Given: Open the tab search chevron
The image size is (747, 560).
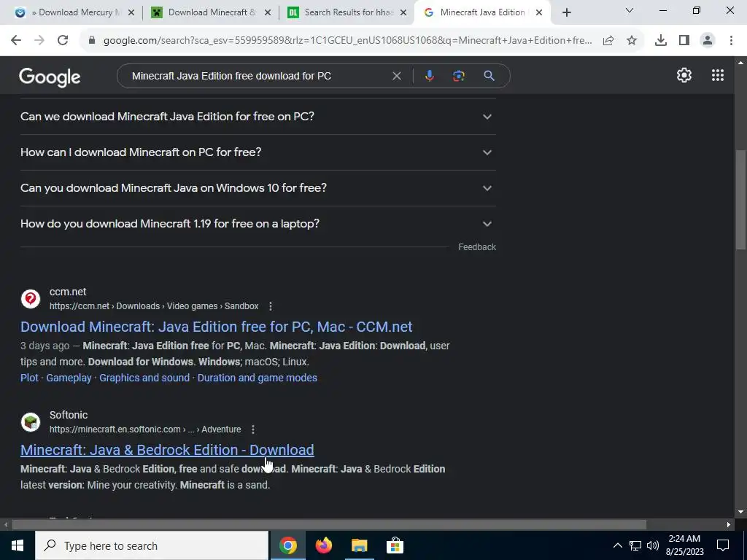Looking at the screenshot, I should (x=630, y=10).
